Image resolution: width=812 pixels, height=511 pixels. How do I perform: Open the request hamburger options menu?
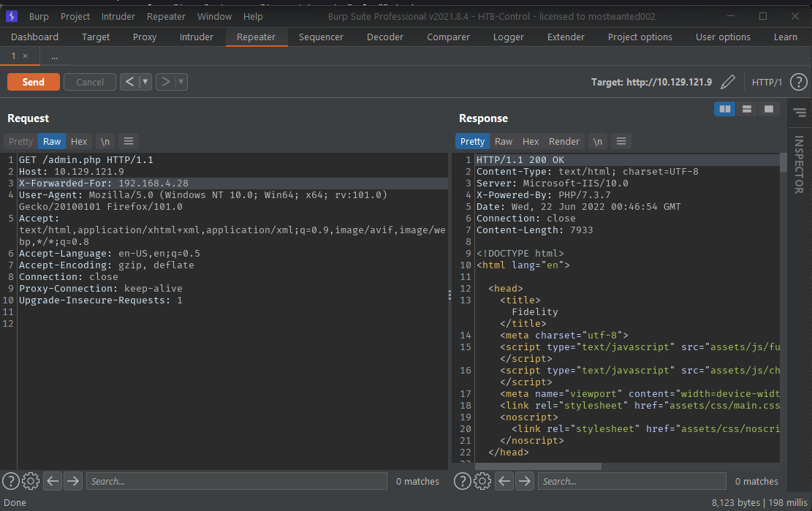pyautogui.click(x=129, y=141)
